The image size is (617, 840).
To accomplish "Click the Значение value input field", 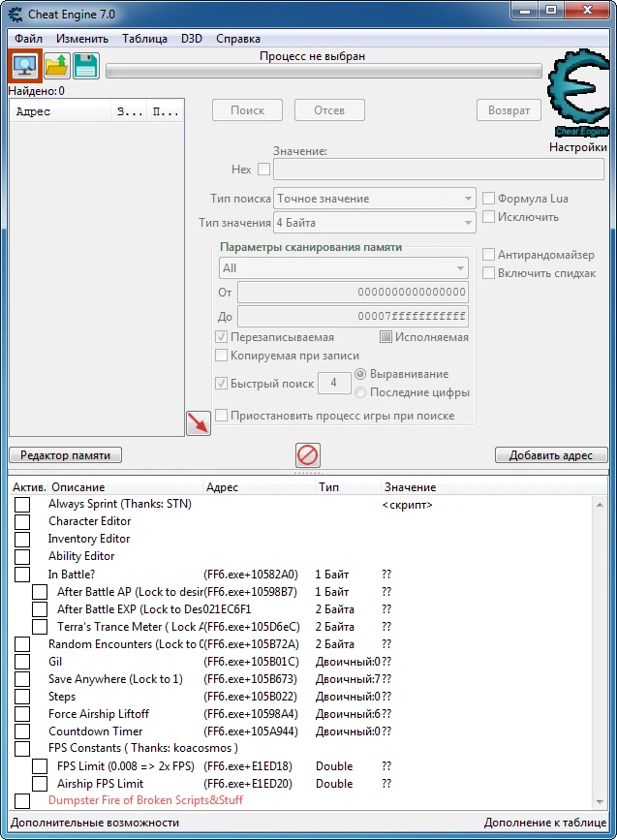I will [x=439, y=170].
